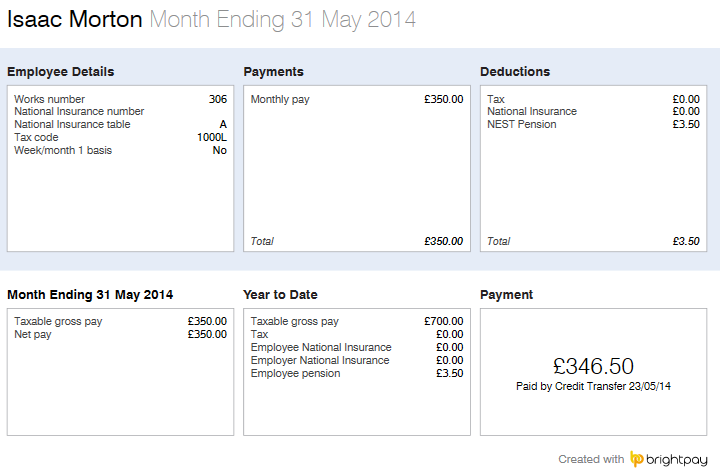This screenshot has width=720, height=472.
Task: Click the Year to Date £700.00 amount
Action: click(x=443, y=321)
